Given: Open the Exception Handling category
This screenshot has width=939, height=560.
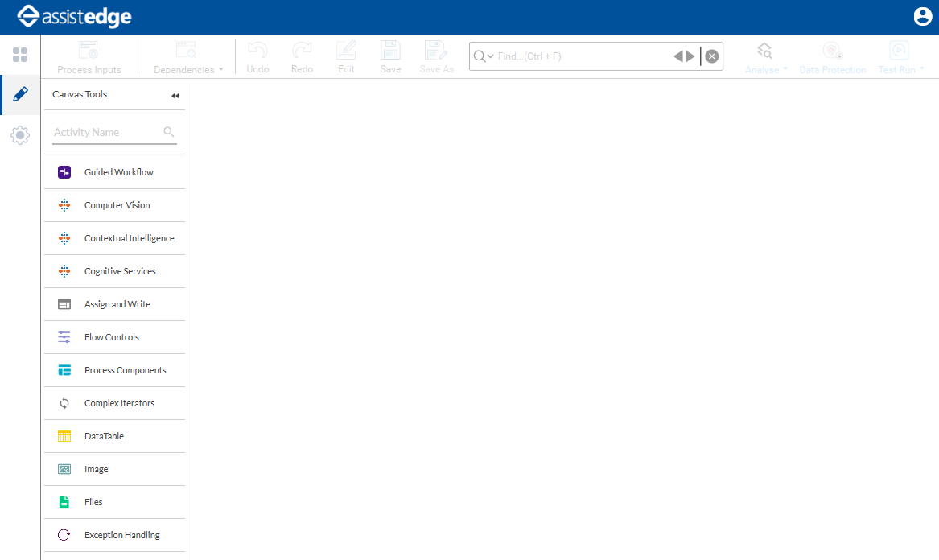Looking at the screenshot, I should tap(114, 535).
